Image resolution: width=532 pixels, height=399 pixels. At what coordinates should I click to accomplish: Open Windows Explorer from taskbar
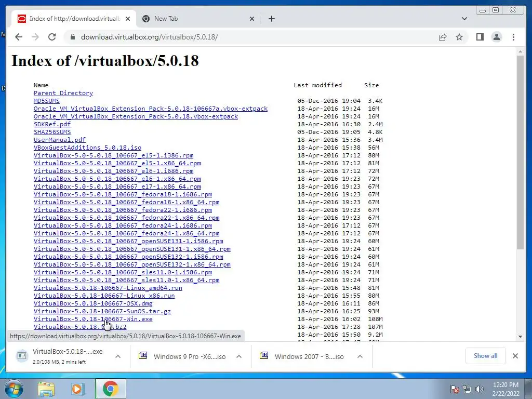tap(46, 389)
